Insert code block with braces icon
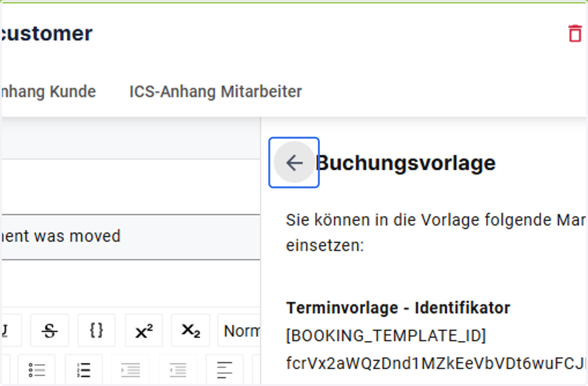 (x=97, y=331)
